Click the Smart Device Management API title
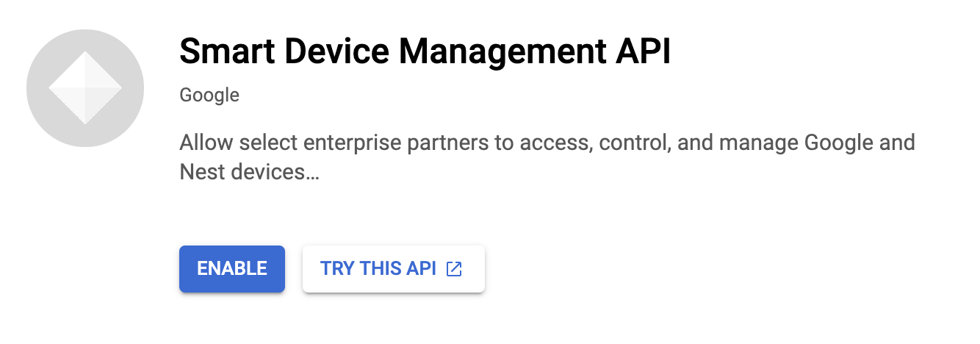 click(x=425, y=53)
